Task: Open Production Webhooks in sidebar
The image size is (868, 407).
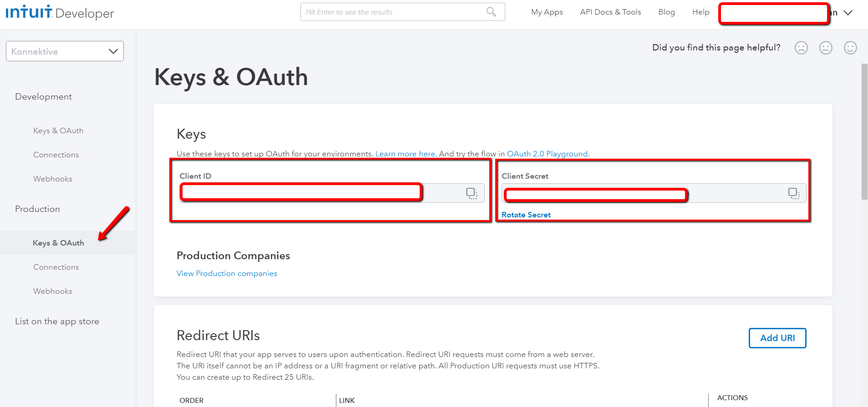Action: [53, 291]
